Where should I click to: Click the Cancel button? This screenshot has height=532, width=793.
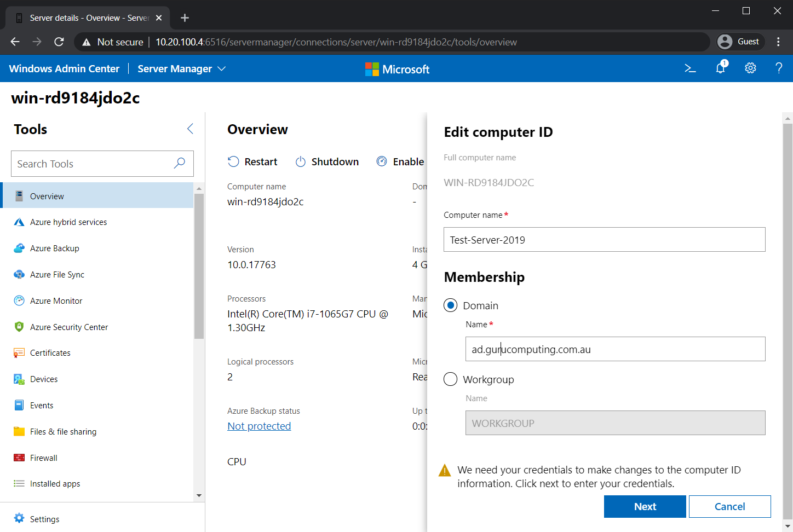pos(730,506)
